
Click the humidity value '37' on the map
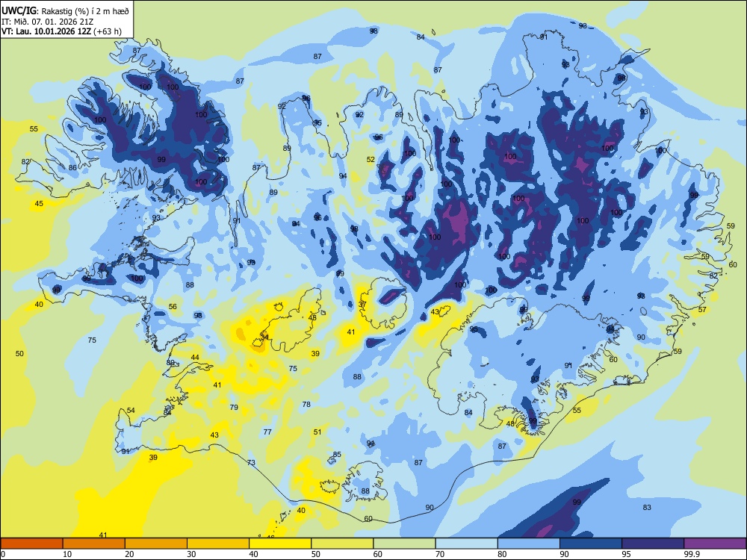coord(362,305)
